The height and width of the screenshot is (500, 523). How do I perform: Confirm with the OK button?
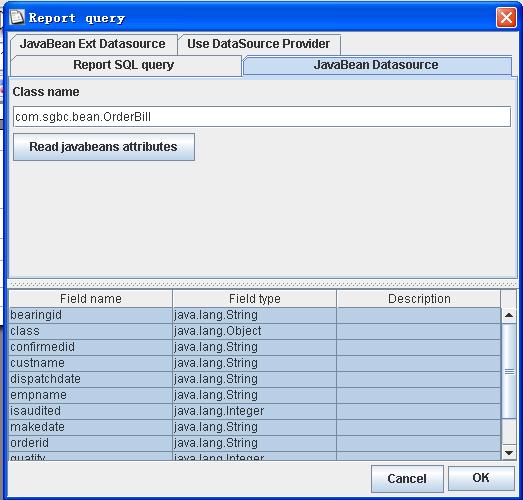pos(481,478)
